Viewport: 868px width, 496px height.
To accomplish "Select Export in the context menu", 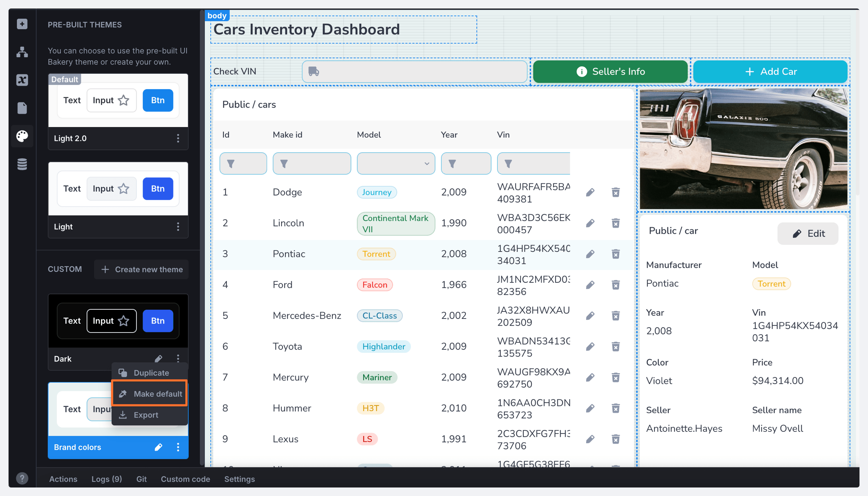I will tap(145, 414).
